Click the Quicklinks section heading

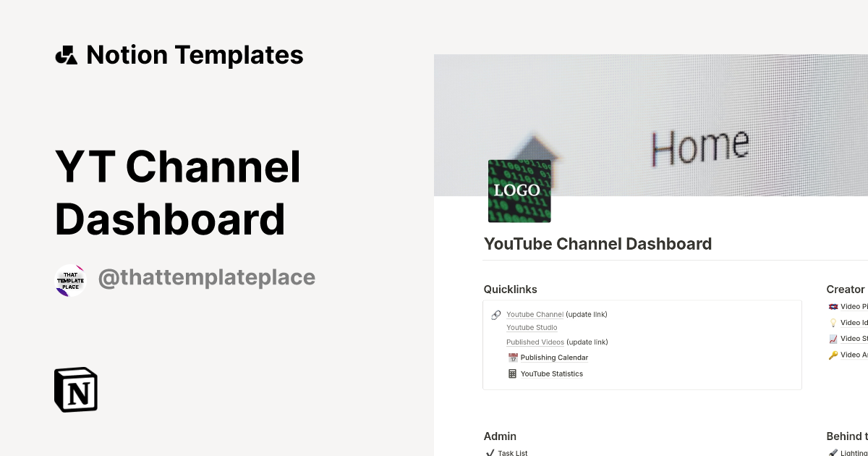(510, 289)
